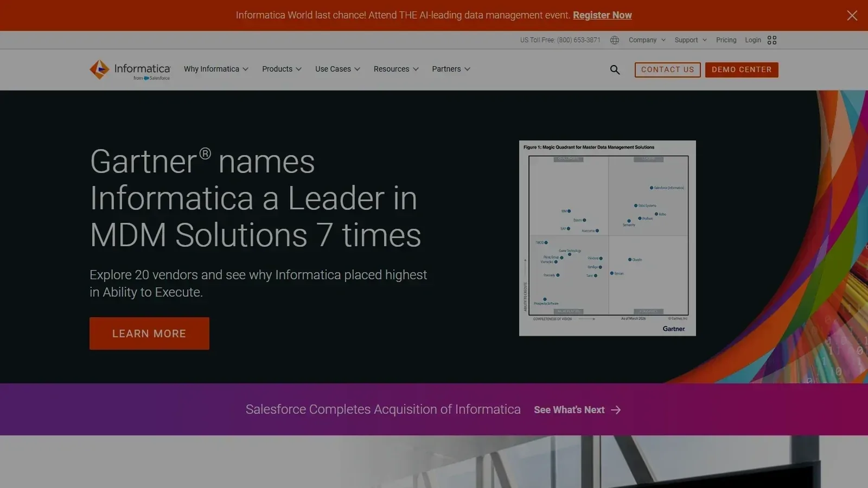View the Gartner Magic Quadrant image
The width and height of the screenshot is (868, 488).
tap(607, 238)
